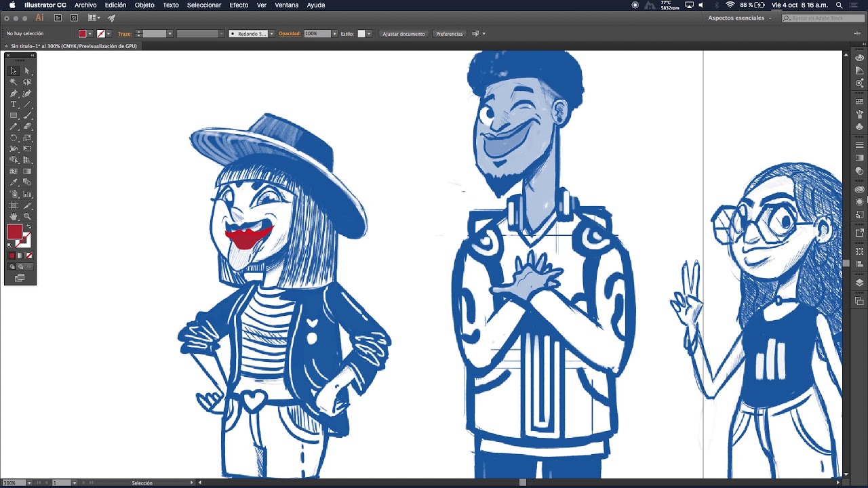868x488 pixels.
Task: Open the Layers panel icon
Action: pos(859,281)
